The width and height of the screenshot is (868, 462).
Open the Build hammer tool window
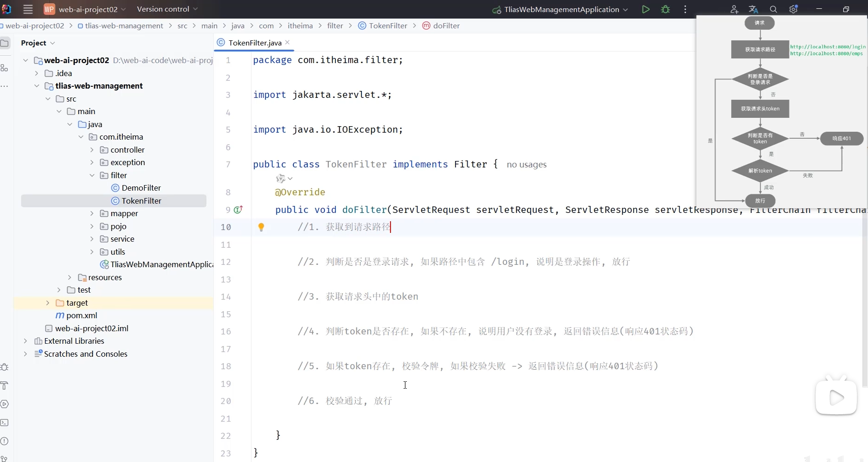(x=5, y=385)
